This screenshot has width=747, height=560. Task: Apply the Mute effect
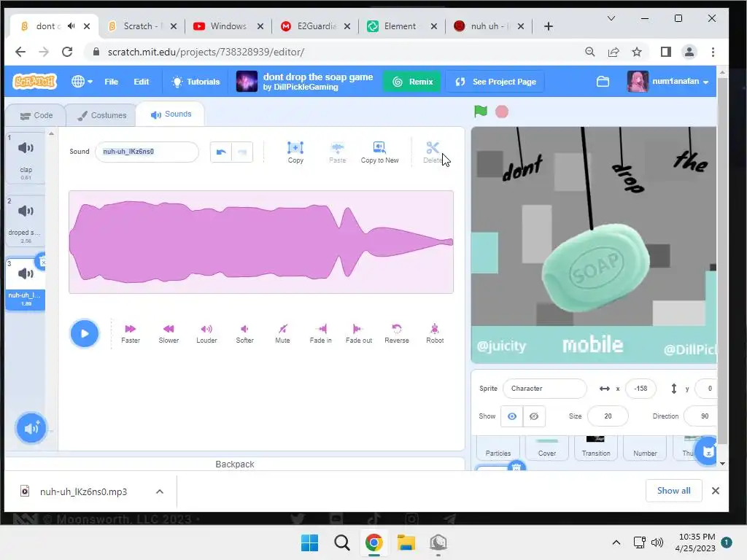tap(282, 334)
